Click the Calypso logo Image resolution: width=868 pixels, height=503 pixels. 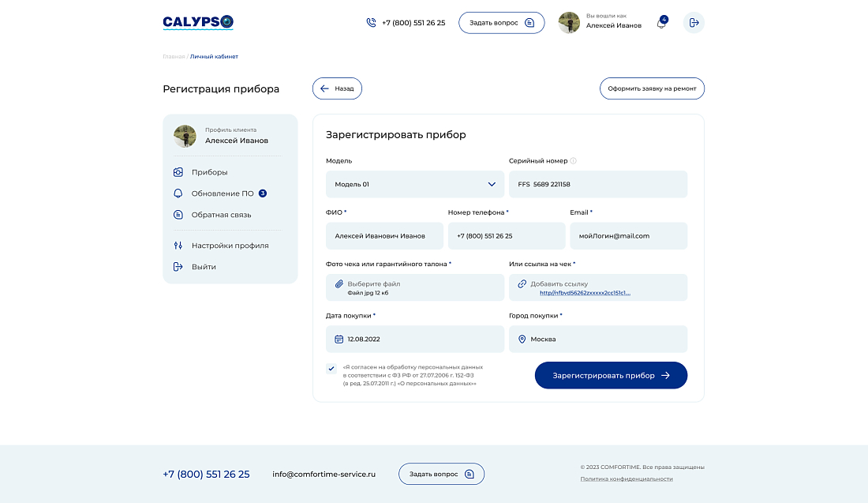198,21
